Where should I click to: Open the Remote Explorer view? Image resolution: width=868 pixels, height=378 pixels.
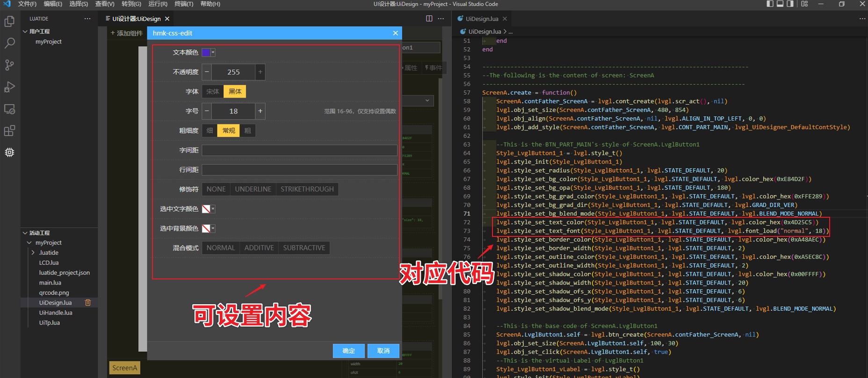click(9, 109)
